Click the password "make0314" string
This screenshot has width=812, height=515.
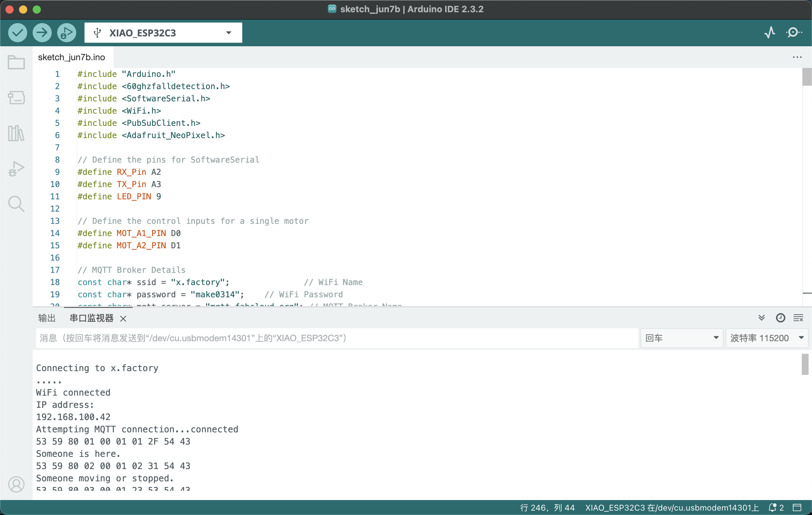coord(215,295)
